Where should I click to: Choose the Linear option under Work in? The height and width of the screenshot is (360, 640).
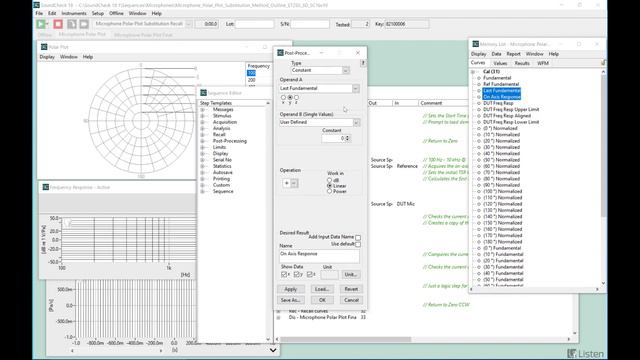[329, 186]
